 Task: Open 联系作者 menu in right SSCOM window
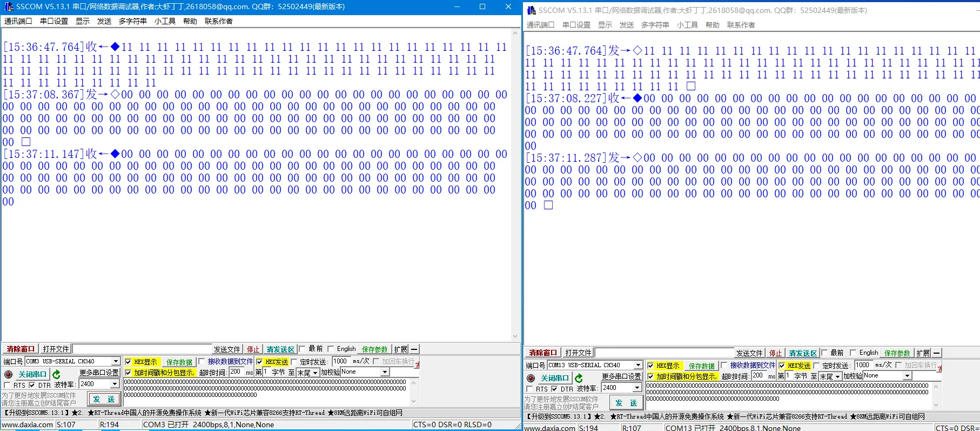(741, 25)
